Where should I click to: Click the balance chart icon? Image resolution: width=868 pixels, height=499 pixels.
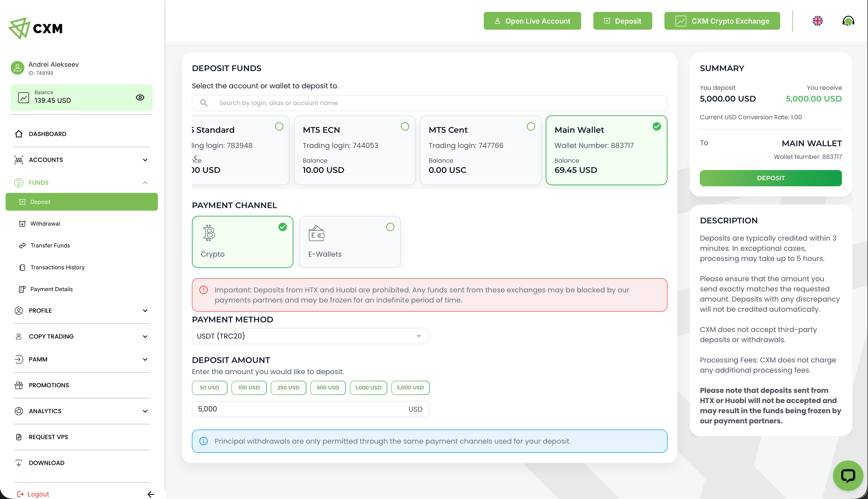(24, 98)
